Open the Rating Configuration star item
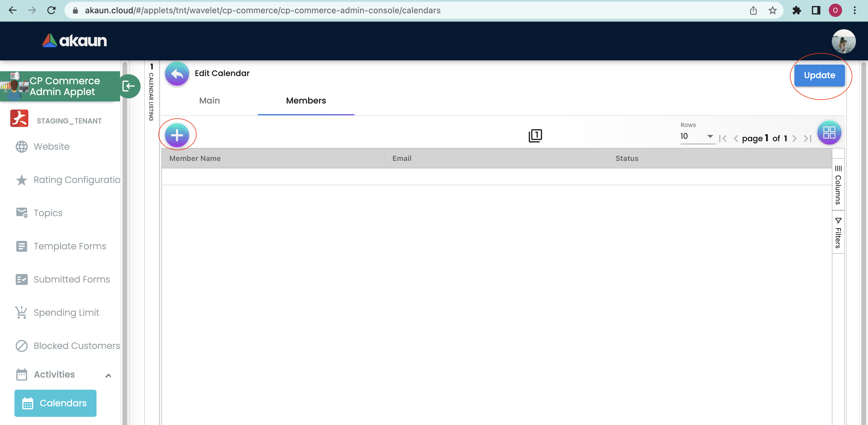Viewport: 868px width, 425px height. [x=77, y=179]
